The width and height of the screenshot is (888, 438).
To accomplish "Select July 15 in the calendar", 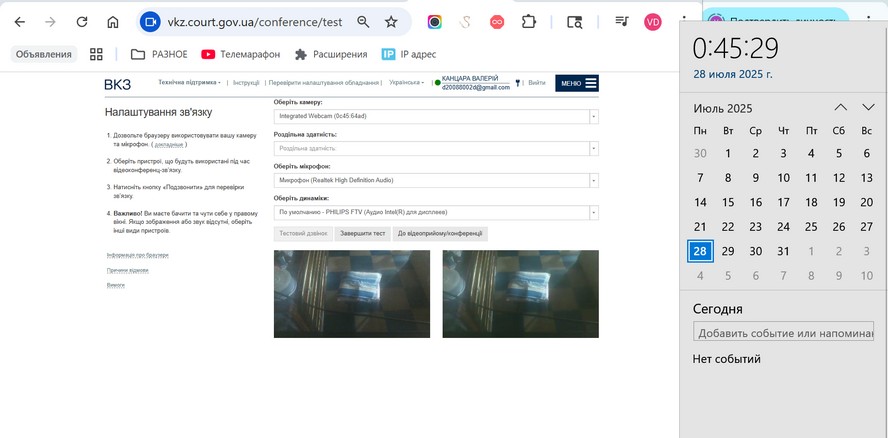I will click(x=728, y=202).
